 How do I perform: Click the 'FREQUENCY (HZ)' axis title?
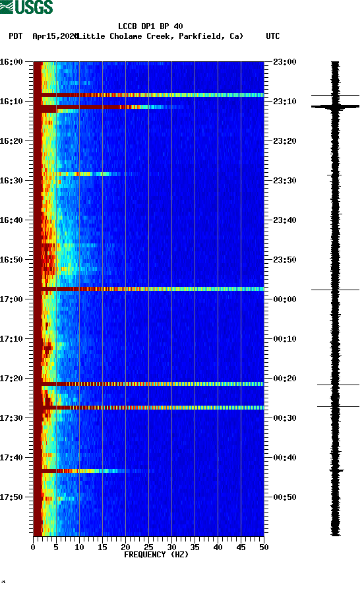coord(156,555)
